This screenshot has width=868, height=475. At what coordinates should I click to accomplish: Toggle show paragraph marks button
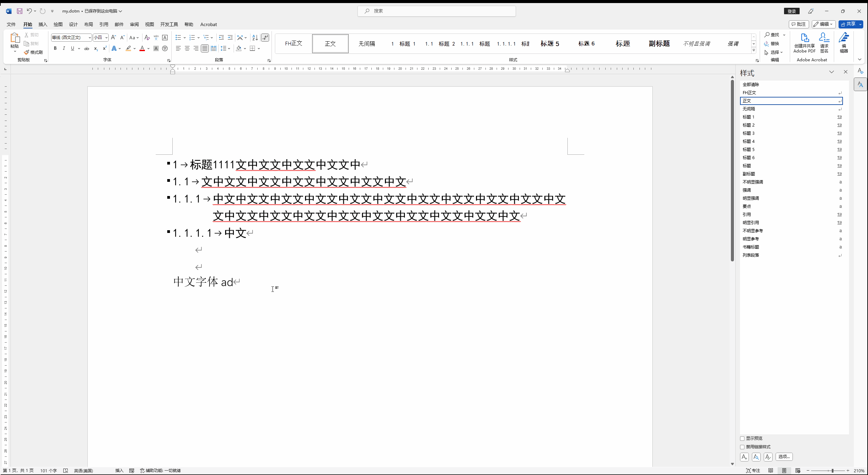(x=265, y=38)
